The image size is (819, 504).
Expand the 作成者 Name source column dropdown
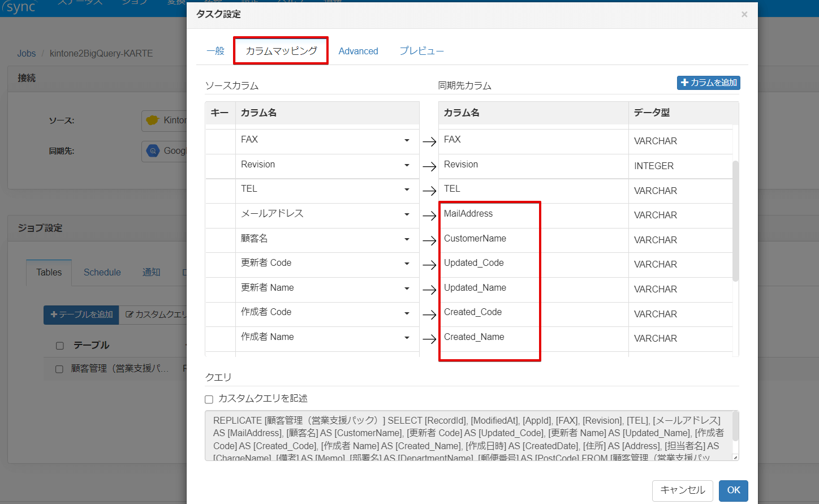point(407,338)
